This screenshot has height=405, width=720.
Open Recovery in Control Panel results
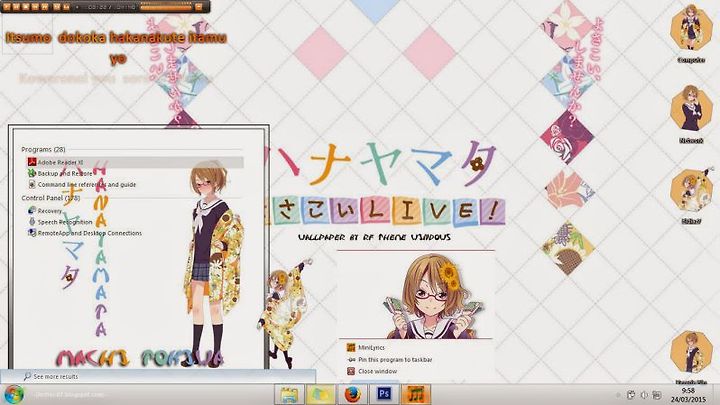click(45, 211)
